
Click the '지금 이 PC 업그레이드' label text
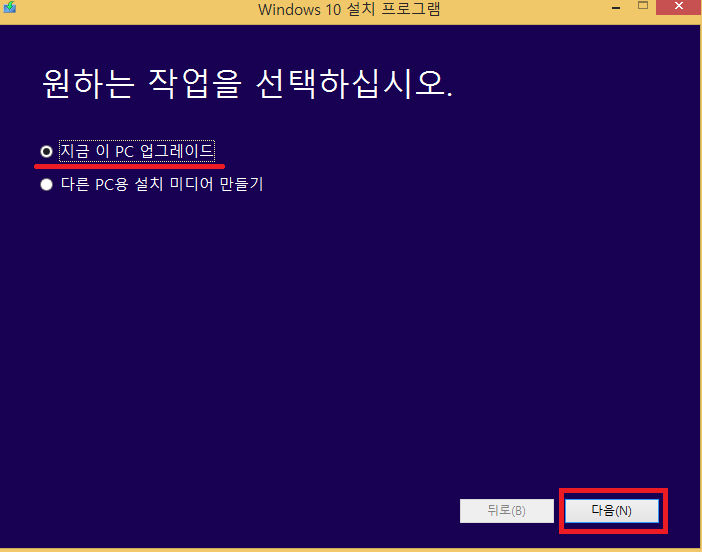tap(137, 151)
